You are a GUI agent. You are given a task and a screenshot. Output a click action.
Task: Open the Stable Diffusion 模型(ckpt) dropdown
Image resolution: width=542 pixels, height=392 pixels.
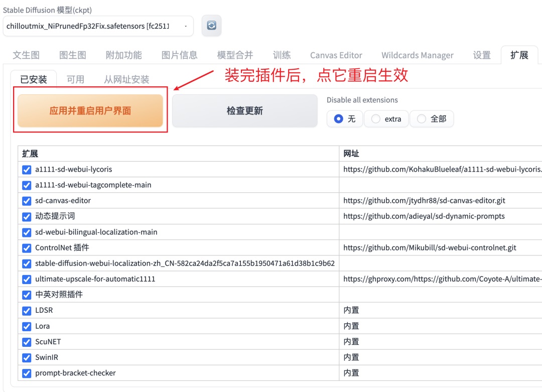90,25
